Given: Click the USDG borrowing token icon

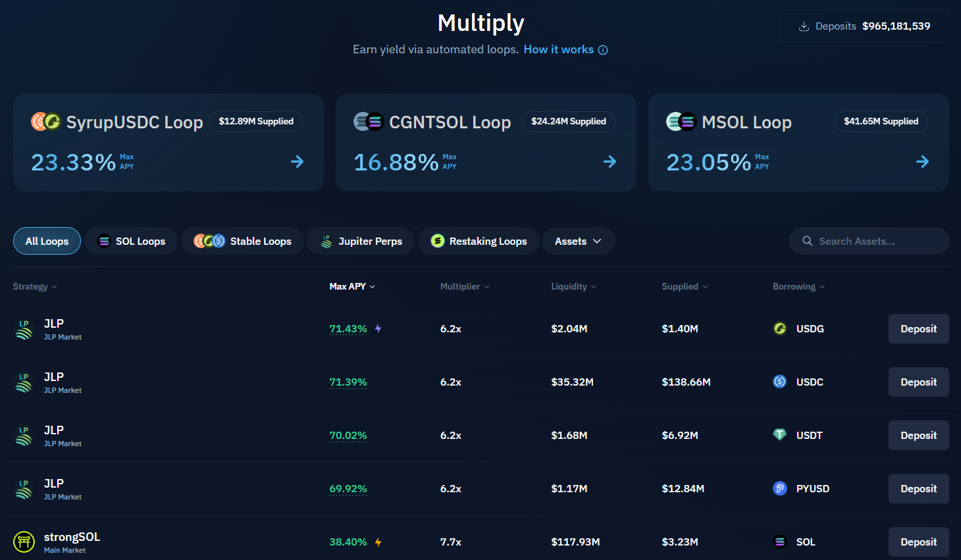Looking at the screenshot, I should pos(780,328).
